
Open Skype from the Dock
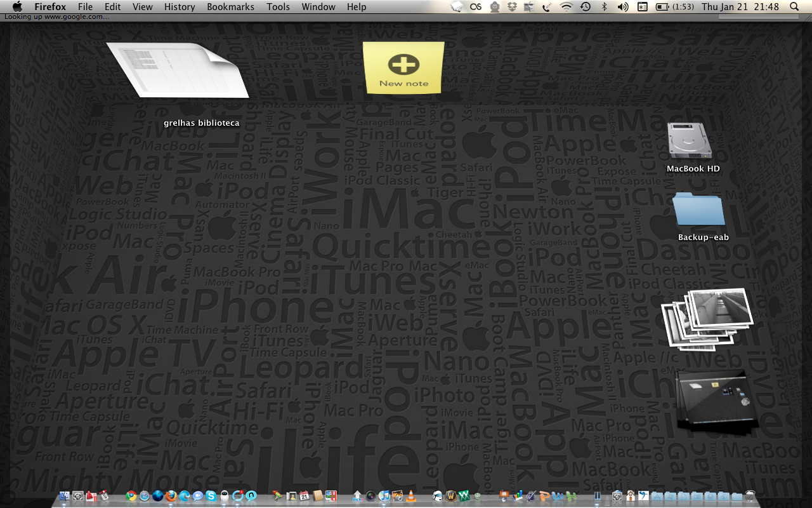(211, 495)
